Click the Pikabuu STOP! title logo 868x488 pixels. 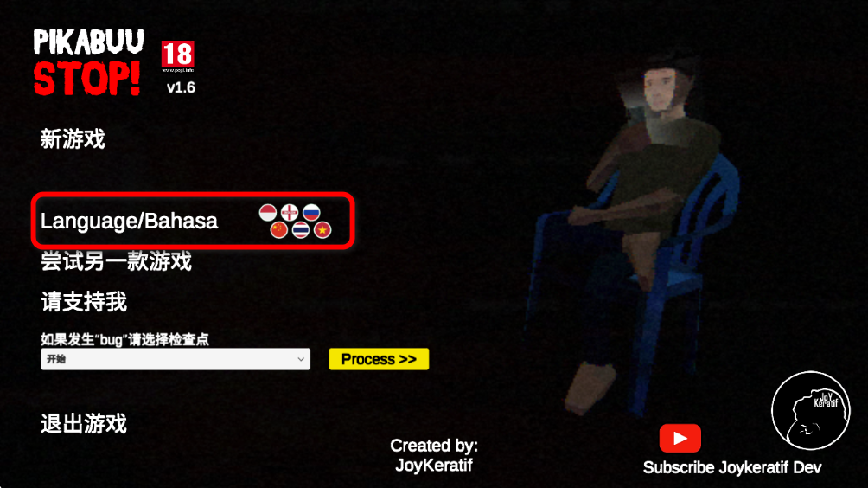pos(88,62)
